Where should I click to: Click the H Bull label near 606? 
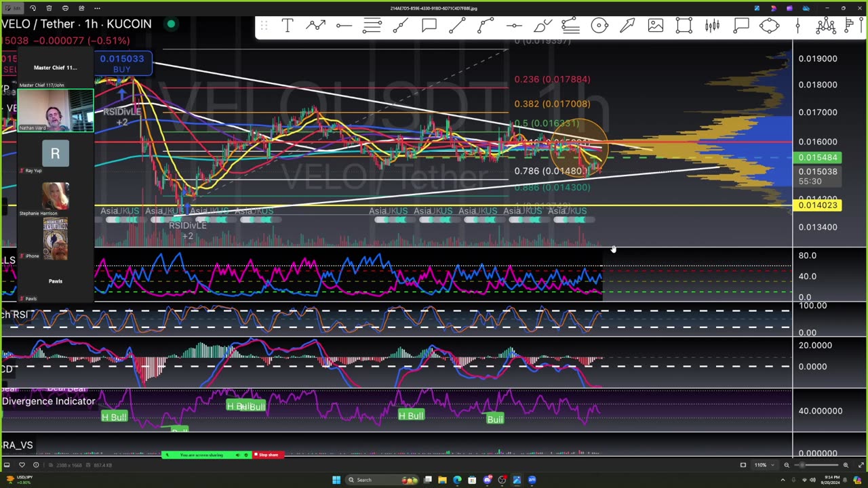(411, 415)
